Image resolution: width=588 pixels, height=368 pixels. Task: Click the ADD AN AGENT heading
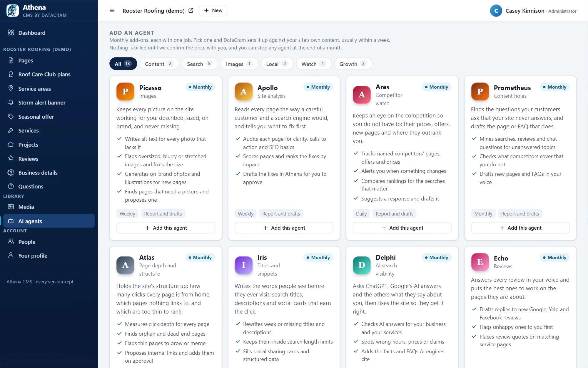(x=132, y=33)
